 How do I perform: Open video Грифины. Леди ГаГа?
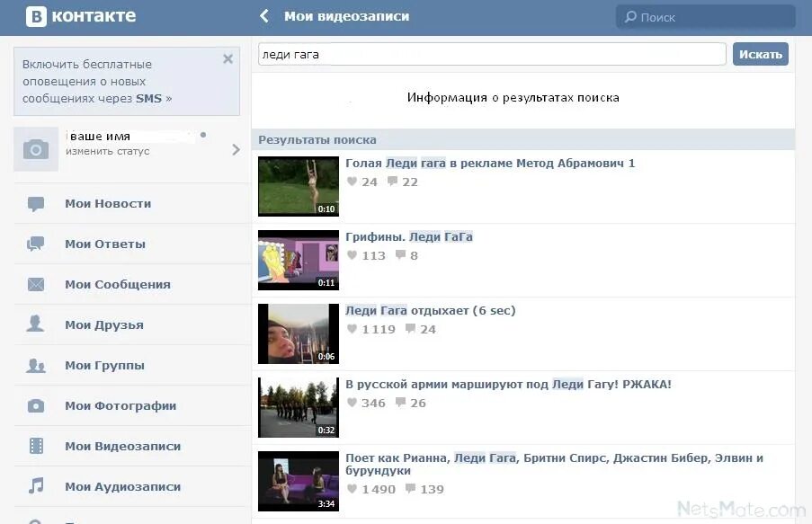[x=409, y=236]
